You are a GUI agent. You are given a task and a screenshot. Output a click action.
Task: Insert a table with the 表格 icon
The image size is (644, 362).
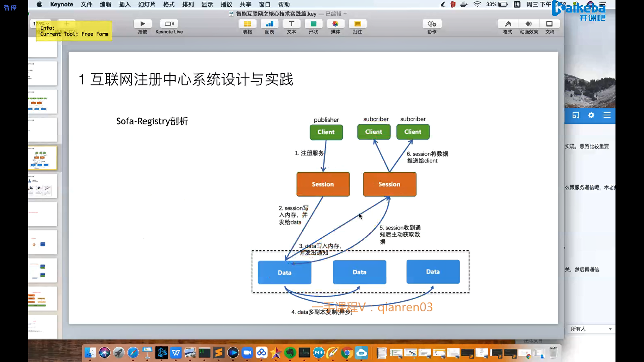pyautogui.click(x=247, y=24)
